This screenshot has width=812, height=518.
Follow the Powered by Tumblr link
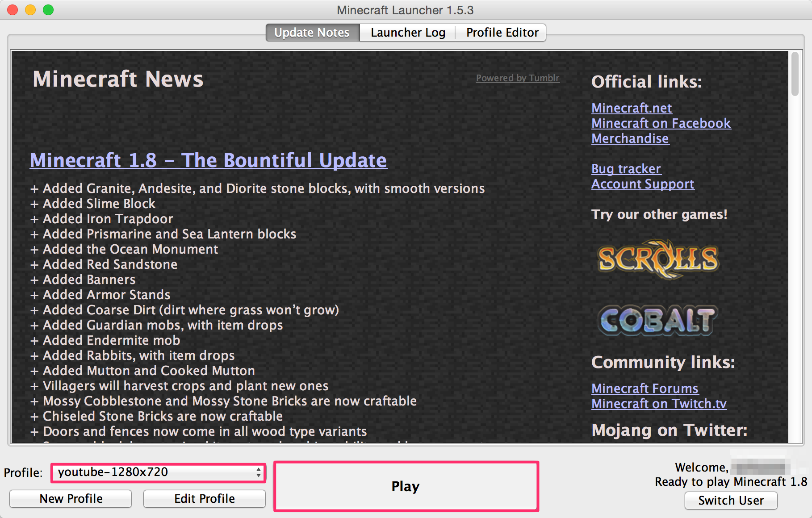coord(518,78)
